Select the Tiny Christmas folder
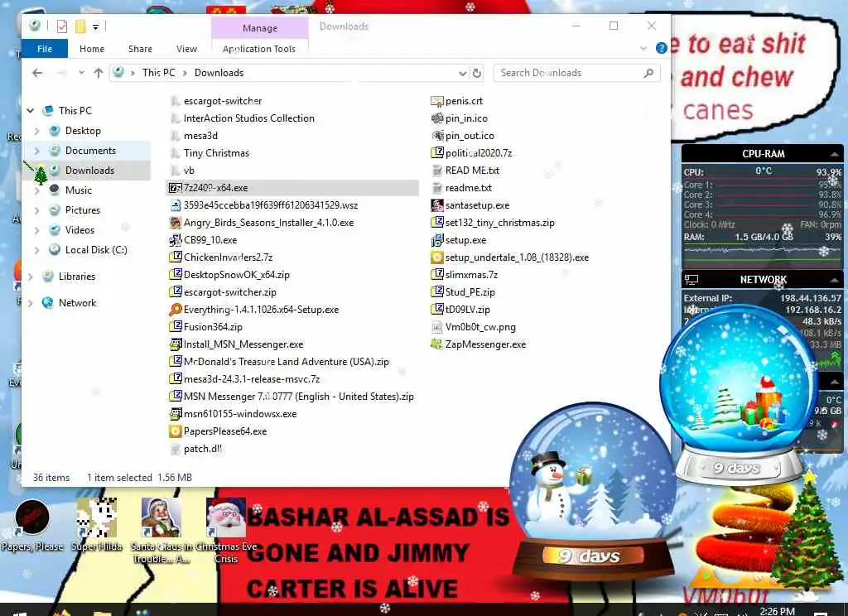This screenshot has height=616, width=848. tap(216, 153)
